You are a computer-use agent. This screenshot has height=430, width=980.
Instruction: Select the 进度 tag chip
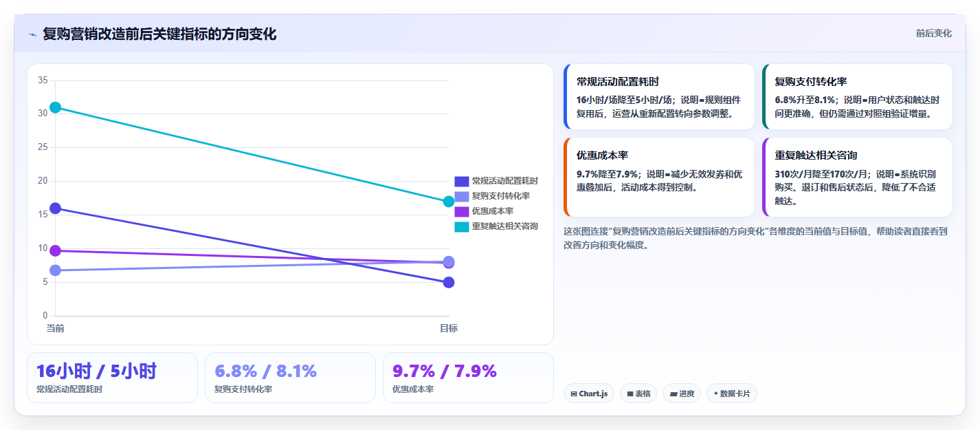pyautogui.click(x=682, y=394)
